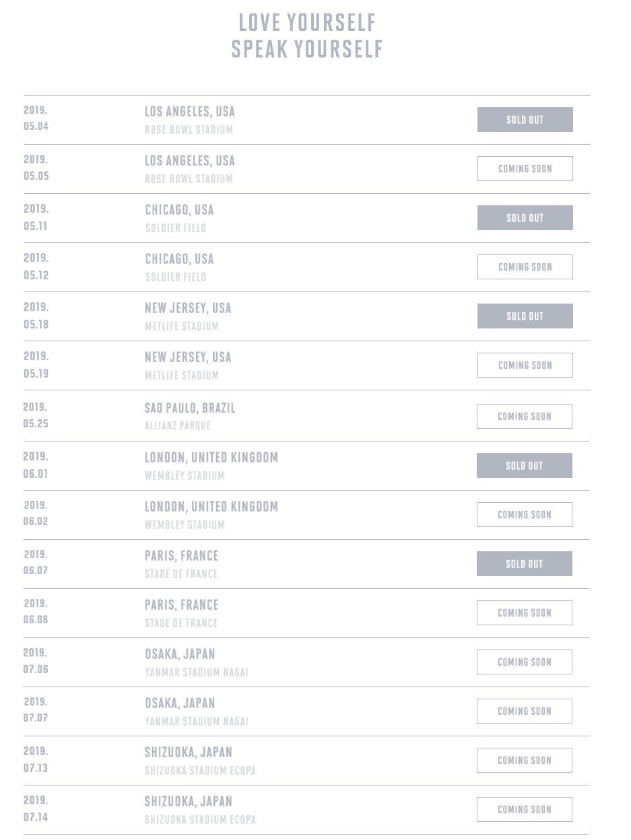Select COMING SOON for Osaka 07.07
Viewport: 631px width, 840px height.
pos(524,711)
